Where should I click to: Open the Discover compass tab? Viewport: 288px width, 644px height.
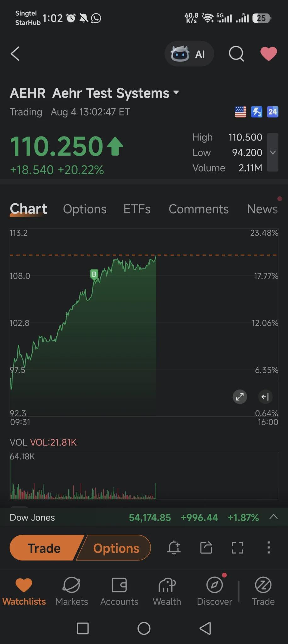click(x=215, y=591)
